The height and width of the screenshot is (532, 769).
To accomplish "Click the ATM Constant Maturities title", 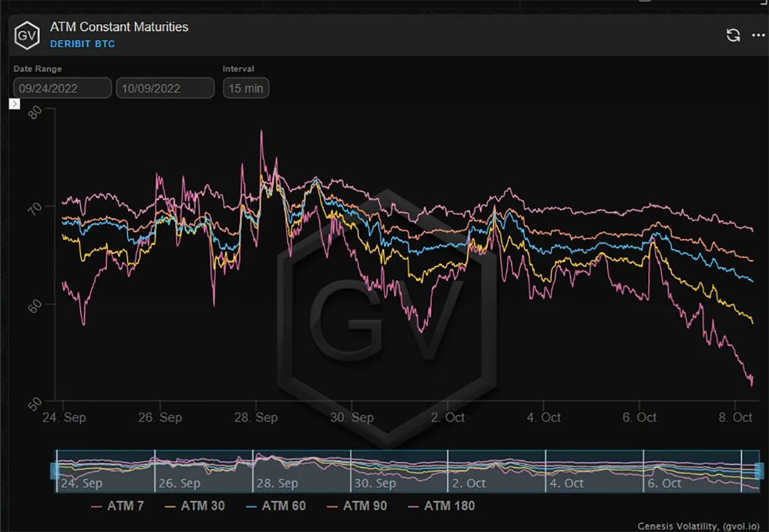I will pyautogui.click(x=119, y=26).
